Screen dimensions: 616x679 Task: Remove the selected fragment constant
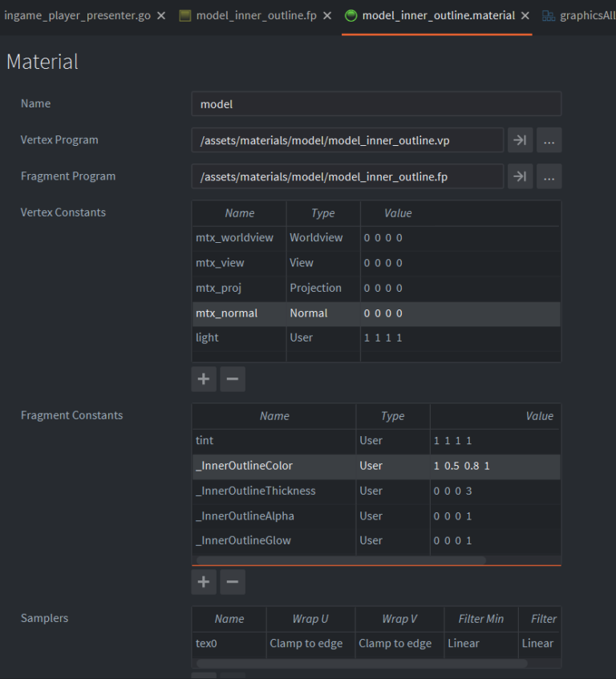tap(233, 582)
